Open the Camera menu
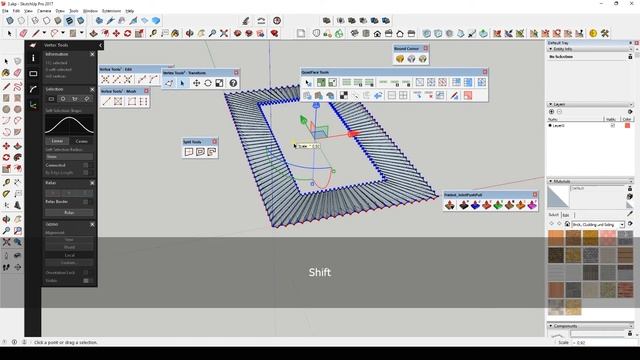 (x=44, y=11)
